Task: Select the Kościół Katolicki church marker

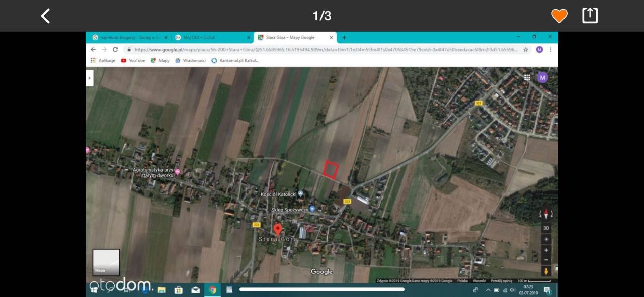Action: [x=300, y=193]
